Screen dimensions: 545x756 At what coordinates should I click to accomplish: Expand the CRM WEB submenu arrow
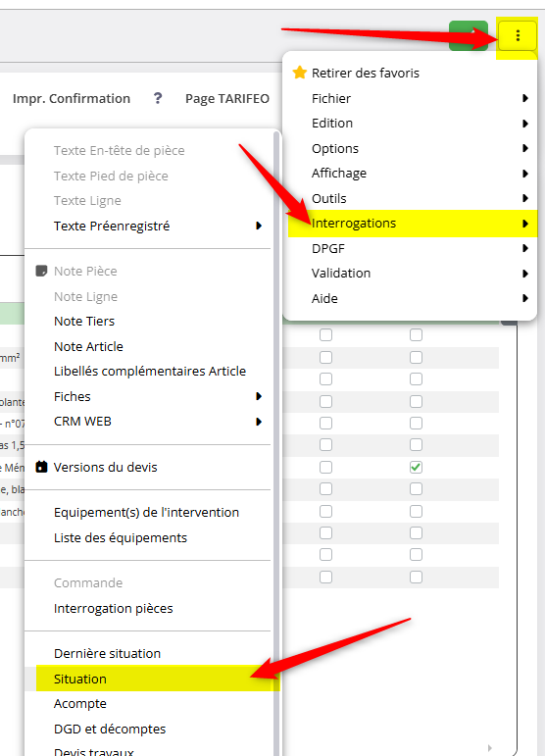259,422
